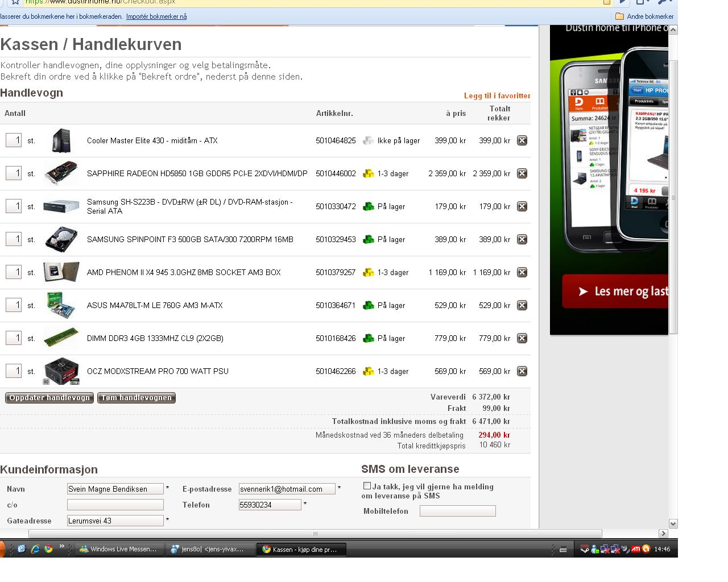Click OCZ MODXSTREAM 1-3 dager stock icon

[369, 371]
